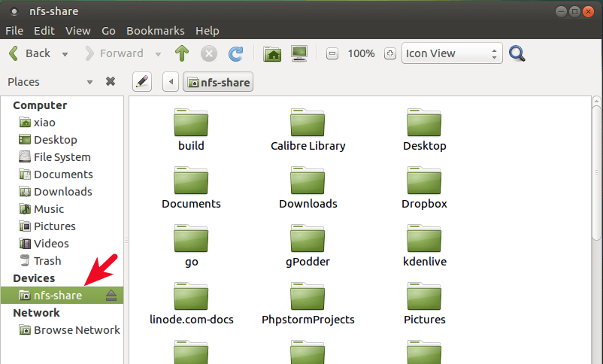Close the Places sidebar panel
This screenshot has width=603, height=364.
click(110, 81)
